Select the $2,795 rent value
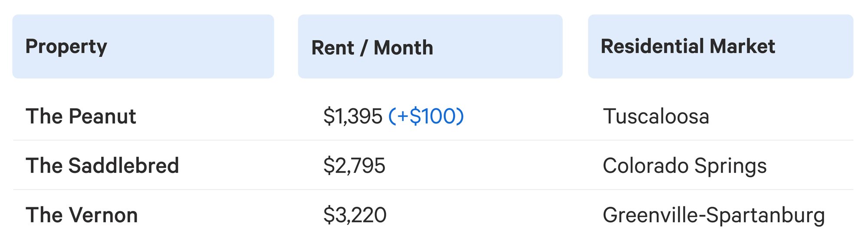 [x=354, y=166]
